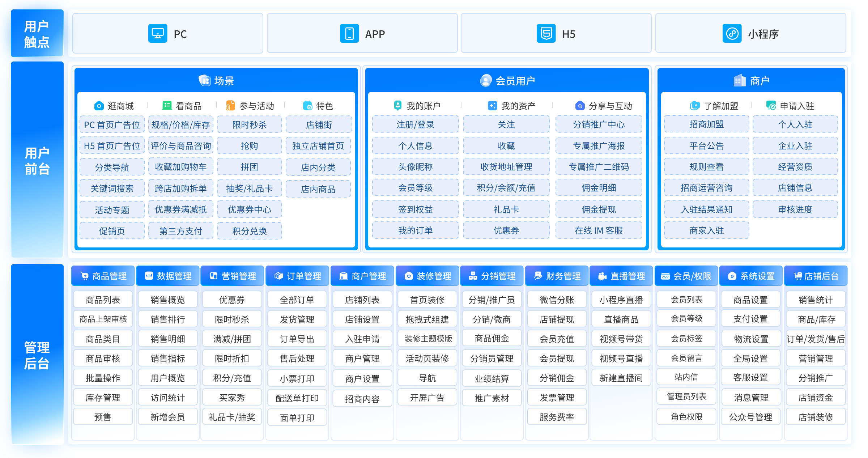Click the 申请入驻 icon
The height and width of the screenshot is (458, 868).
click(x=771, y=106)
